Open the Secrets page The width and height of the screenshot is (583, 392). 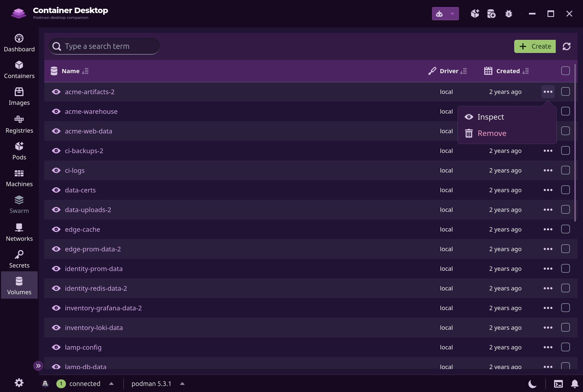pos(19,259)
